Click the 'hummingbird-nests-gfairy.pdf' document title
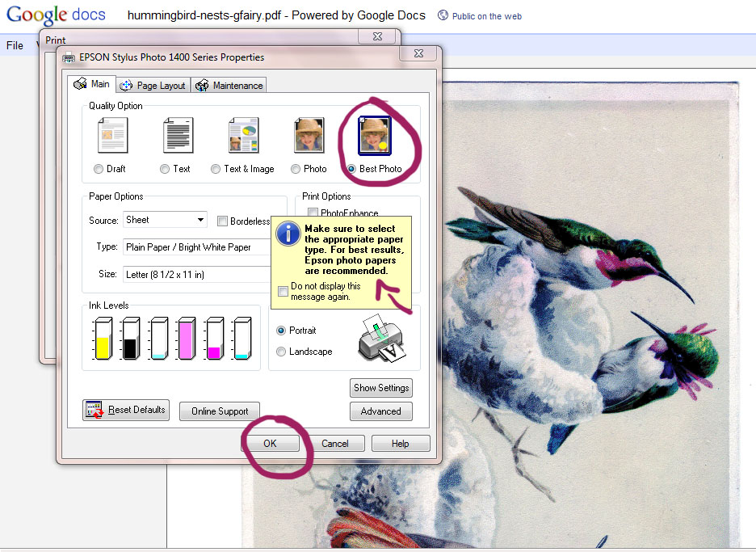 [x=204, y=15]
